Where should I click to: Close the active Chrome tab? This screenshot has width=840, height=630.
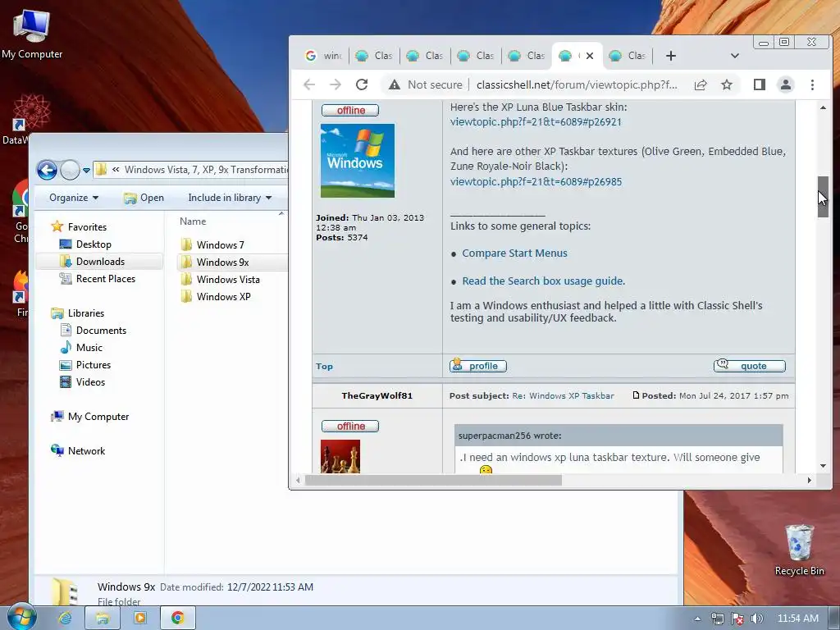click(x=590, y=56)
